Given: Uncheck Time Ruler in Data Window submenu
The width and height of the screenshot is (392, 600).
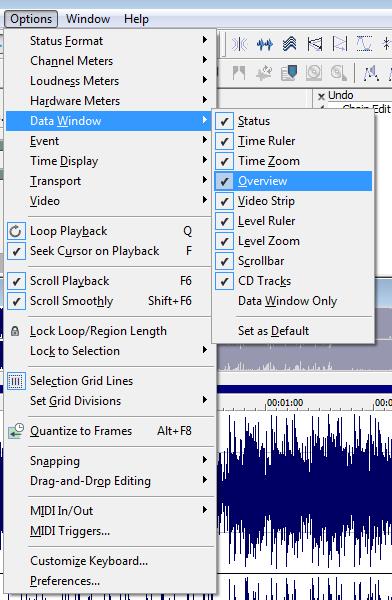Looking at the screenshot, I should (x=293, y=141).
